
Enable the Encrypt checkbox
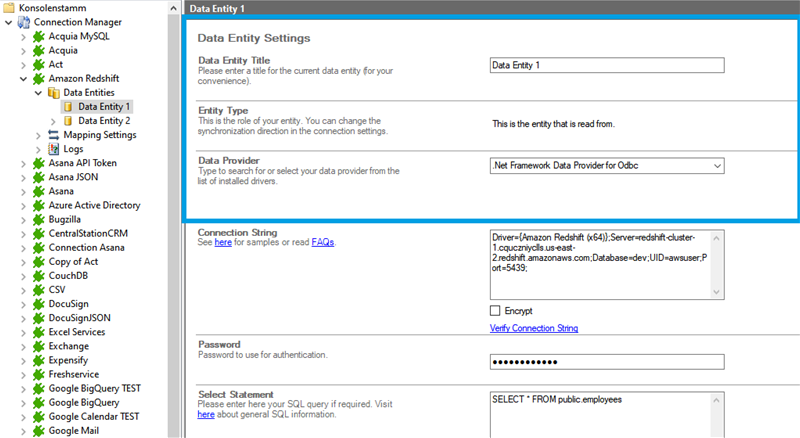click(x=496, y=311)
